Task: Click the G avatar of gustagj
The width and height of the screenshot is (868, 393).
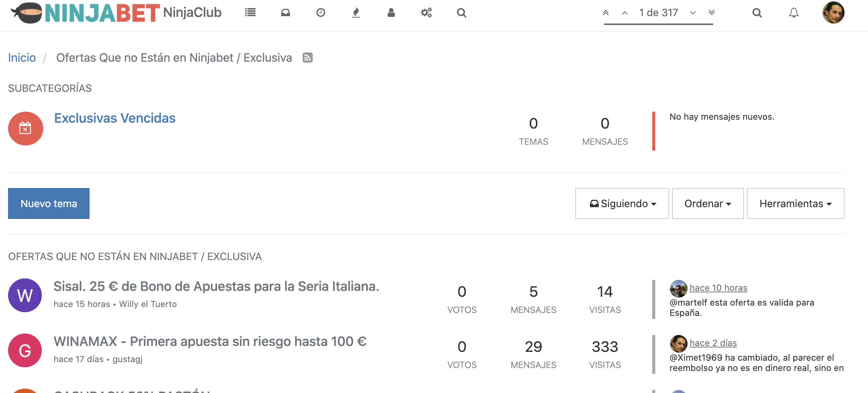Action: [x=25, y=350]
